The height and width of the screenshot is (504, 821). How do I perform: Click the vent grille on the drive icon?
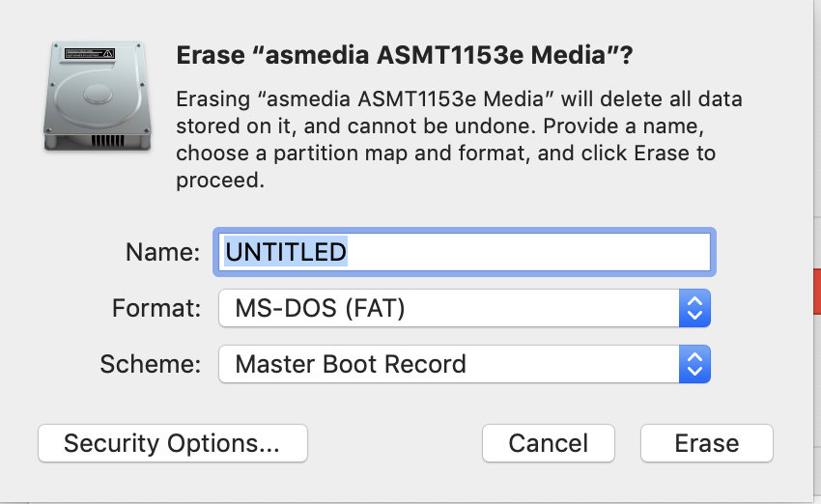tap(108, 140)
